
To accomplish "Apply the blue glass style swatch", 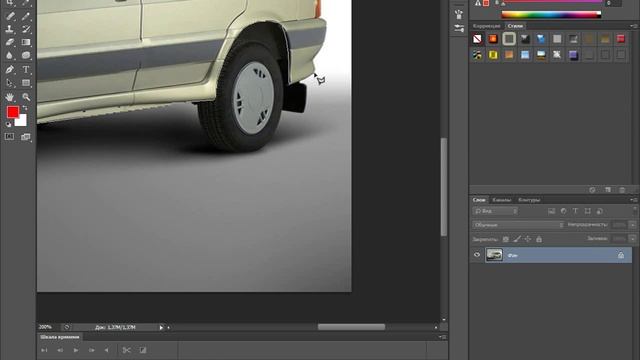I will (x=541, y=39).
